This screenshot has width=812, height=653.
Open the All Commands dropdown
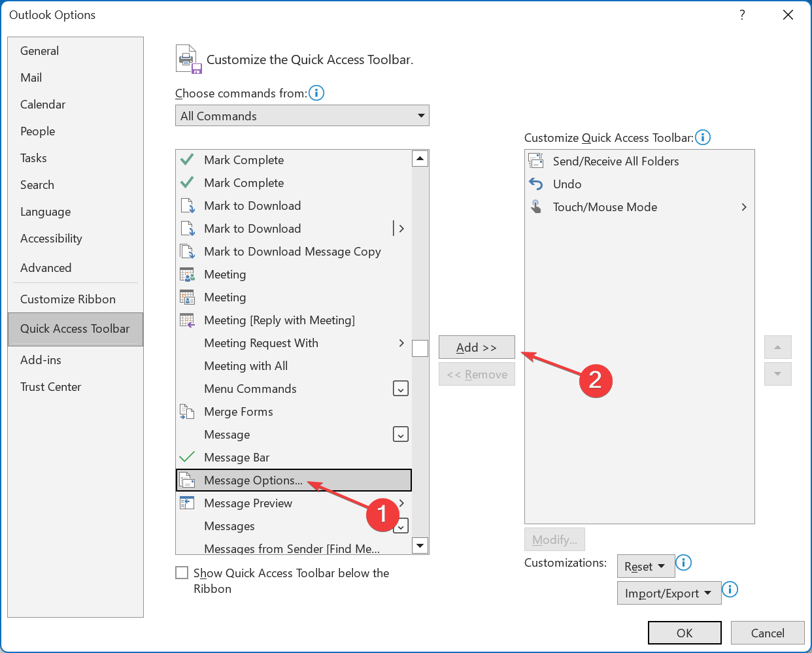(x=302, y=116)
